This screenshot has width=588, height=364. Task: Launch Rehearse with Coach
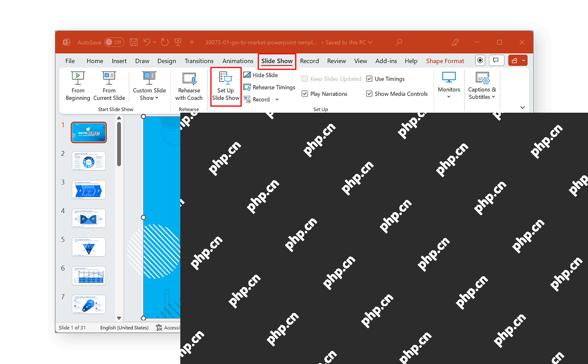(189, 86)
